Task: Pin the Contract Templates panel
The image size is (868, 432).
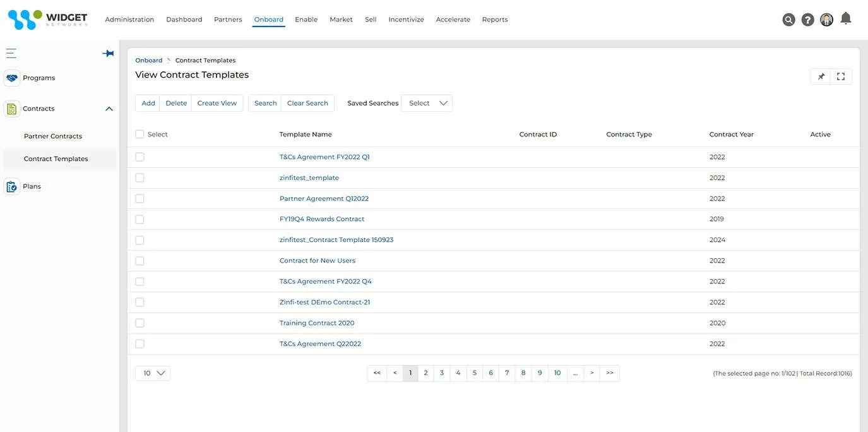Action: pos(821,76)
